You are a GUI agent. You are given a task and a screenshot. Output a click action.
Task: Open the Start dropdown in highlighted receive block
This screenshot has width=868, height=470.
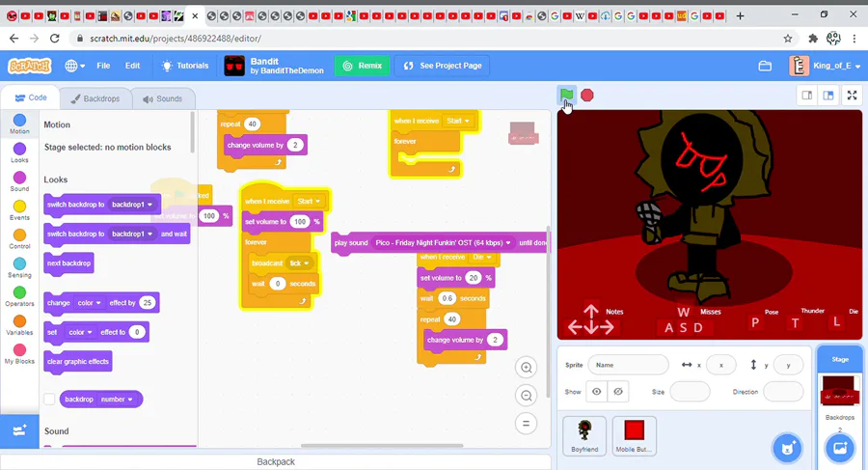(309, 201)
